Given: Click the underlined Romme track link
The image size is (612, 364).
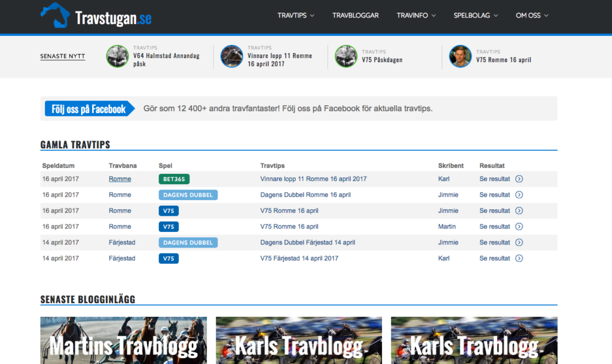Looking at the screenshot, I should [120, 179].
